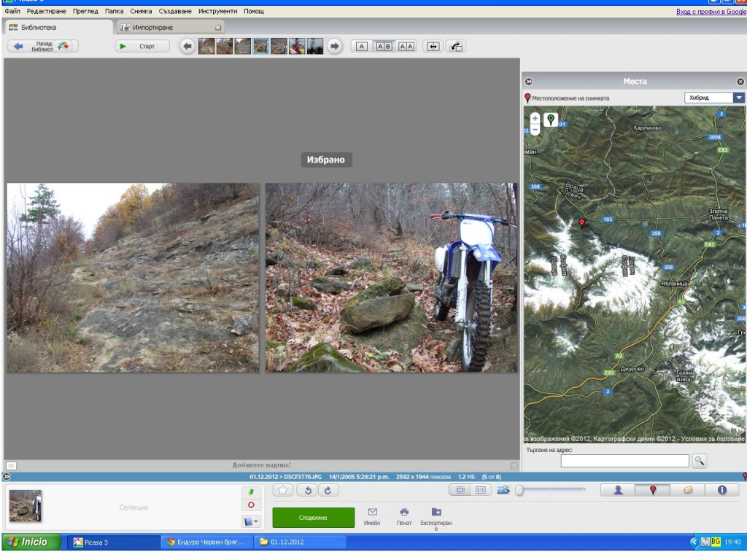The image size is (747, 560).
Task: Click the map search magnifier button
Action: [699, 461]
